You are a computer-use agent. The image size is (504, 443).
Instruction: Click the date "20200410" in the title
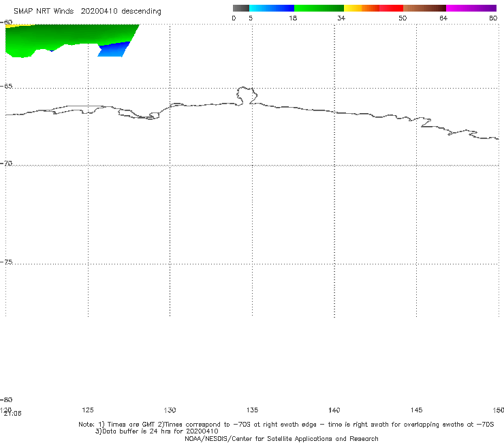pos(99,11)
